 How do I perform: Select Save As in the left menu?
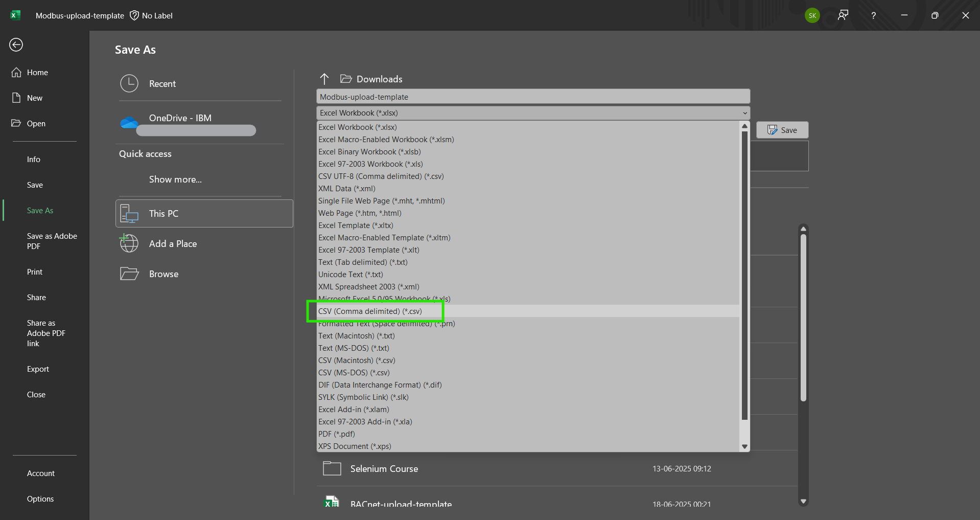[x=40, y=211]
